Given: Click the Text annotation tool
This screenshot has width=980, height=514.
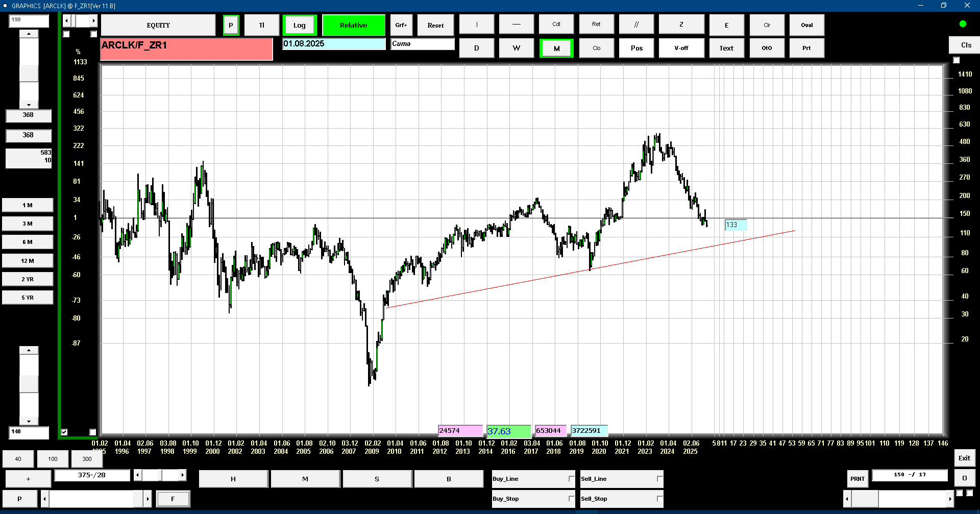Looking at the screenshot, I should pyautogui.click(x=726, y=48).
